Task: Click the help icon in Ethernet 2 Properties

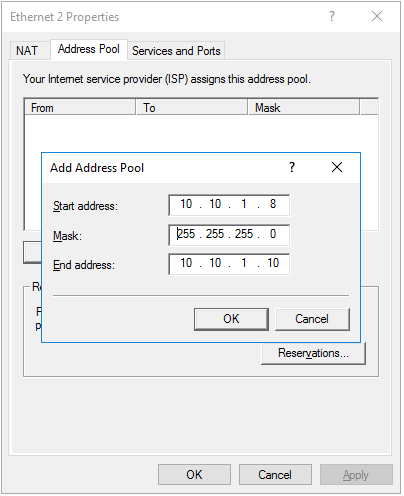Action: tap(332, 16)
